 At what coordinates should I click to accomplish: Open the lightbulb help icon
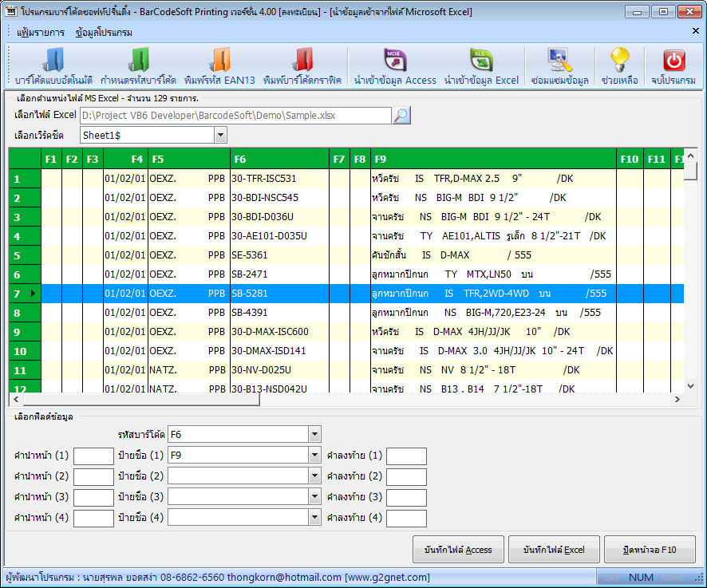coord(619,61)
